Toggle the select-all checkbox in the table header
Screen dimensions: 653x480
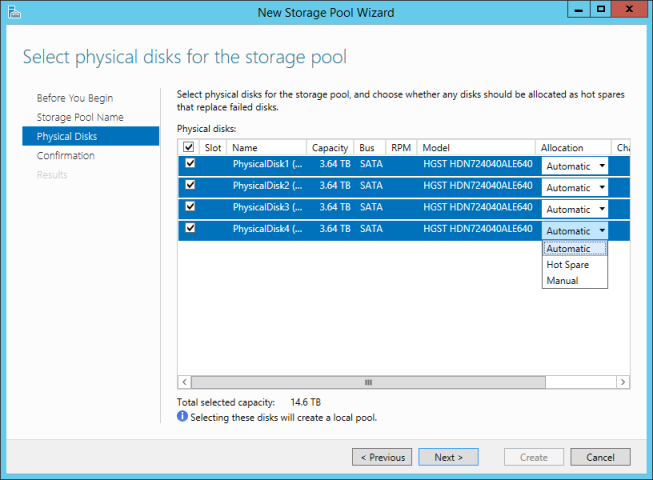[188, 147]
